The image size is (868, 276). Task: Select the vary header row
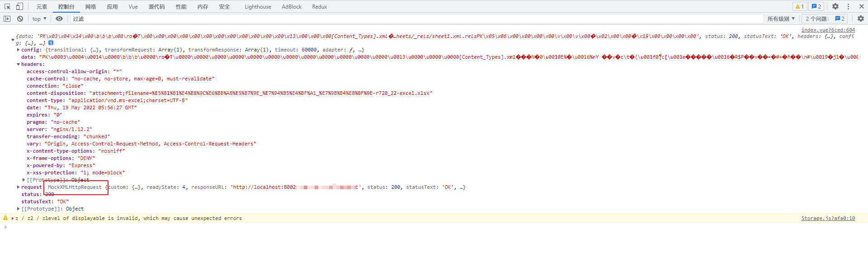tap(142, 144)
